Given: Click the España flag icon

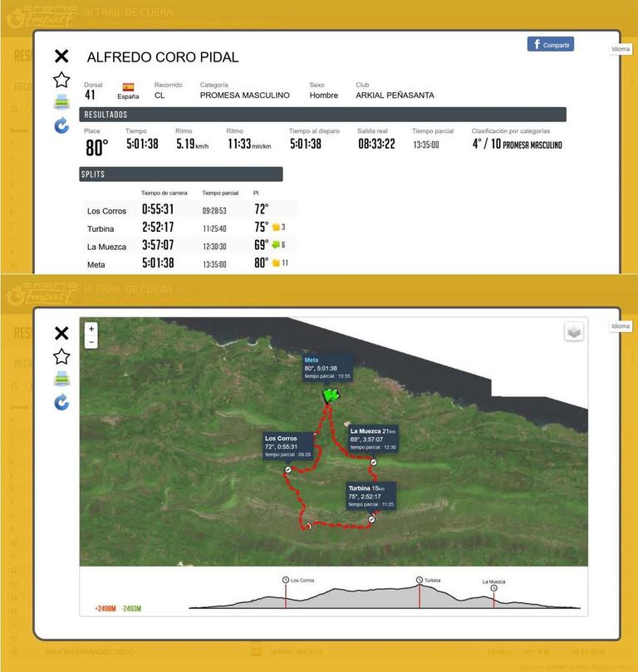Looking at the screenshot, I should 128,87.
